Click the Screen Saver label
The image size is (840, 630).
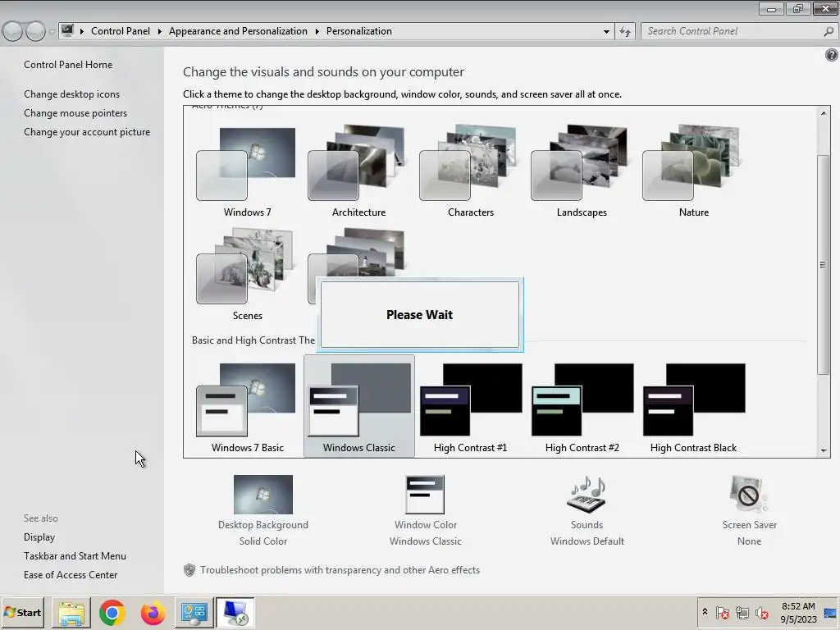pyautogui.click(x=749, y=525)
